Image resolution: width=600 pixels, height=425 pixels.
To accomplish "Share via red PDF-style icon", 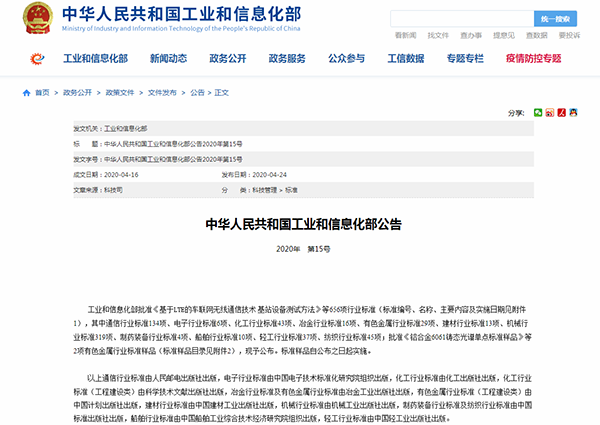I will [x=561, y=112].
